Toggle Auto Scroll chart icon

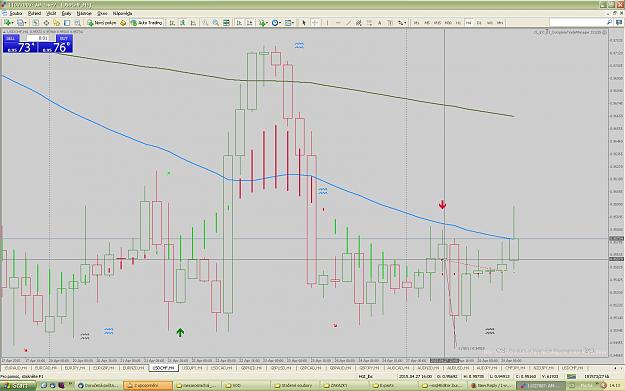[239, 23]
